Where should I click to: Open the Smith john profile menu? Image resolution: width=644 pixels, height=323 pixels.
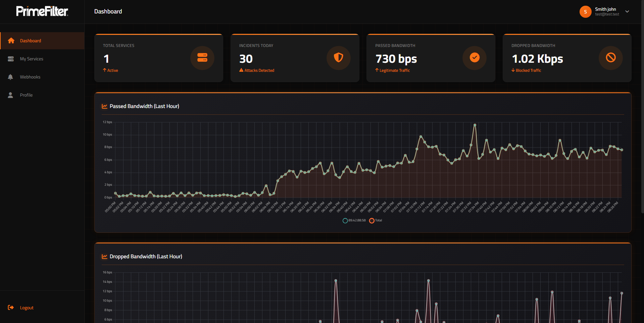pos(605,9)
